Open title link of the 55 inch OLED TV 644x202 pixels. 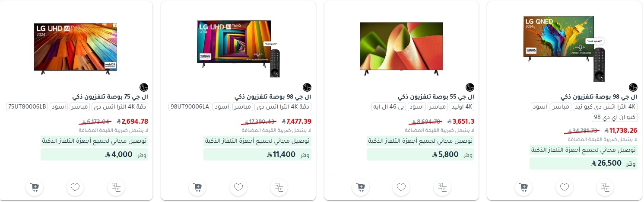[x=436, y=96]
